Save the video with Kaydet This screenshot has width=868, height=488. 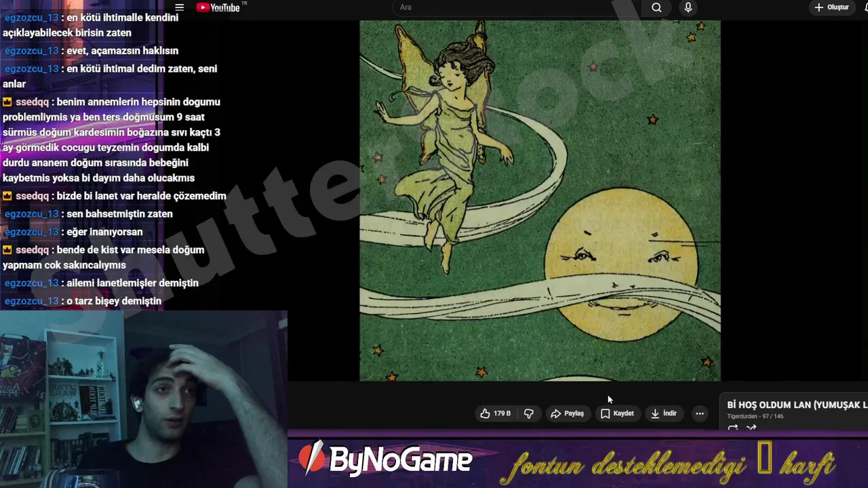pos(617,413)
